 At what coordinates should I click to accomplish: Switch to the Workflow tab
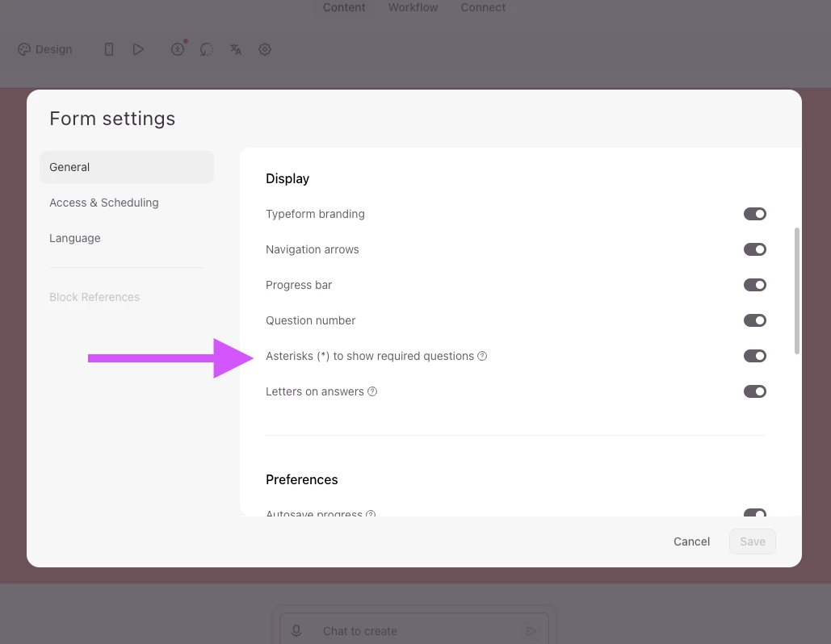(x=413, y=7)
